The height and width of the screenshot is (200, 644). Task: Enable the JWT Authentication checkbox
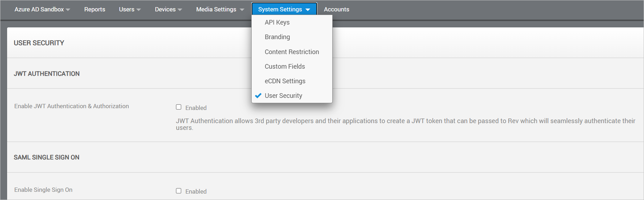tap(179, 107)
